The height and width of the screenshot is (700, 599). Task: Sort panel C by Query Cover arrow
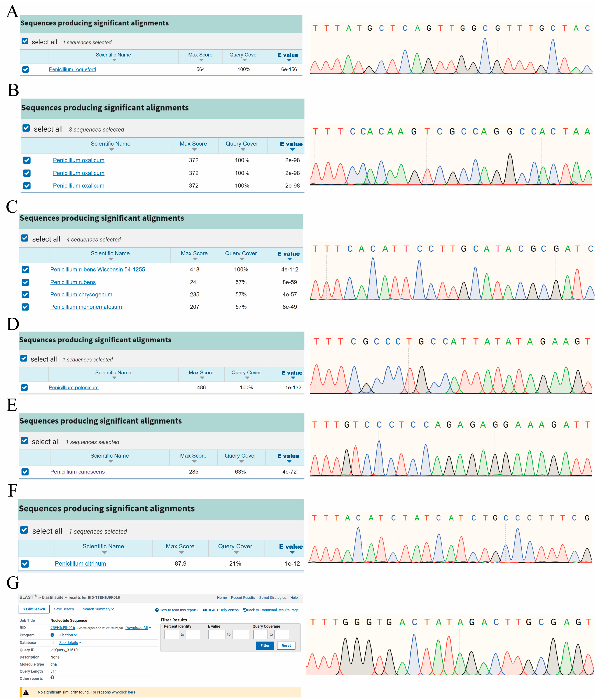tap(242, 259)
